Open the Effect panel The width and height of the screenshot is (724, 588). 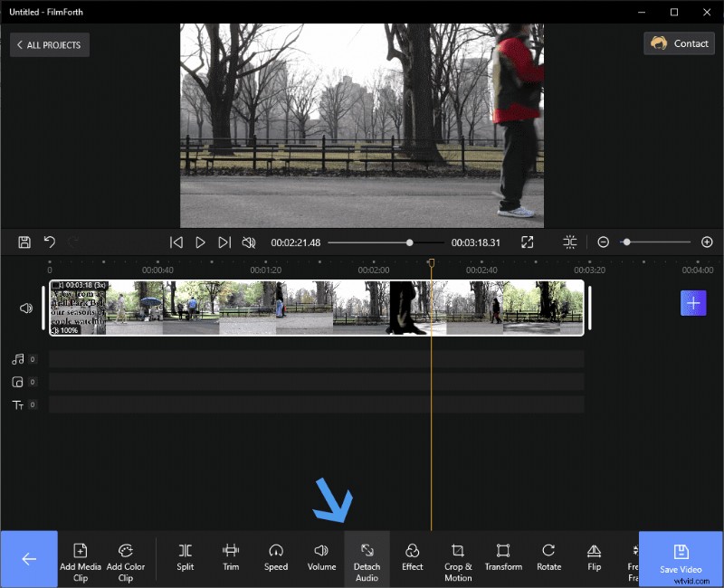412,558
